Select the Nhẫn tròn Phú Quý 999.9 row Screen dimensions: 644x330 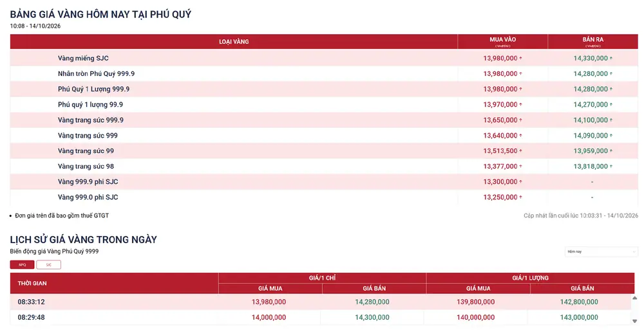(x=324, y=74)
